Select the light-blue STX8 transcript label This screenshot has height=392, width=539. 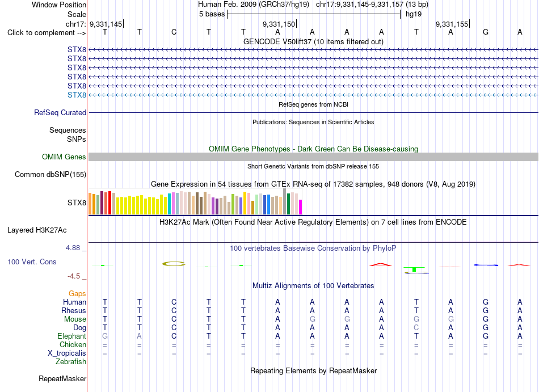coord(77,95)
